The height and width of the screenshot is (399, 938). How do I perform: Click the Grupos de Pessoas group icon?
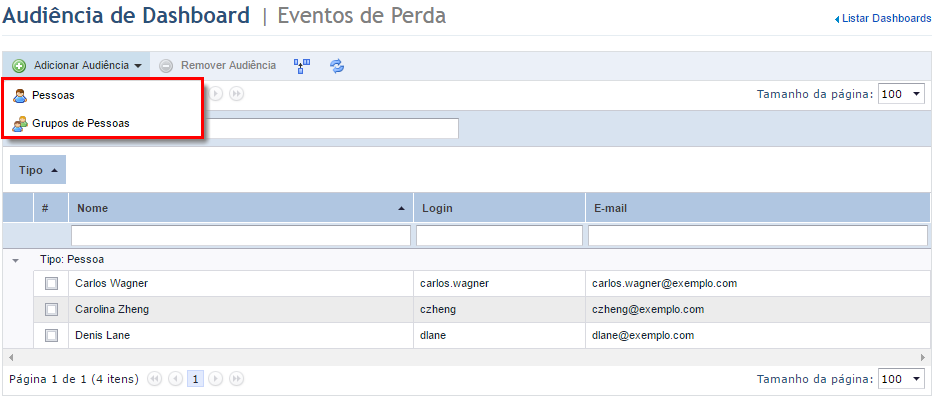20,123
